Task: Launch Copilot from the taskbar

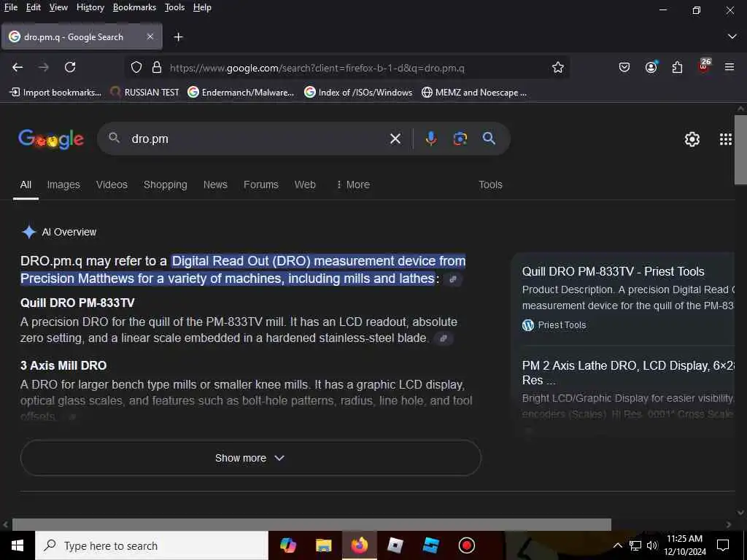Action: pos(287,545)
